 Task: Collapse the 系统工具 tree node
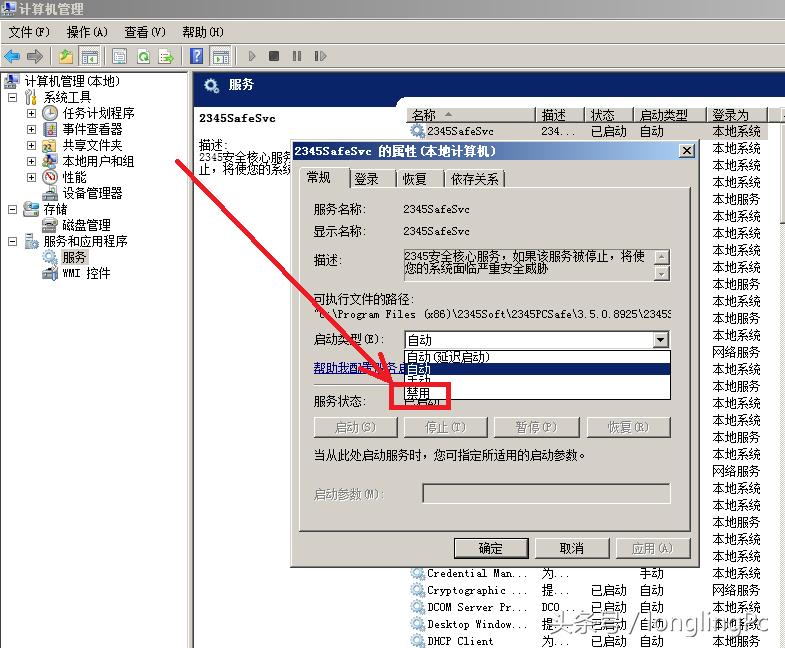coord(13,97)
